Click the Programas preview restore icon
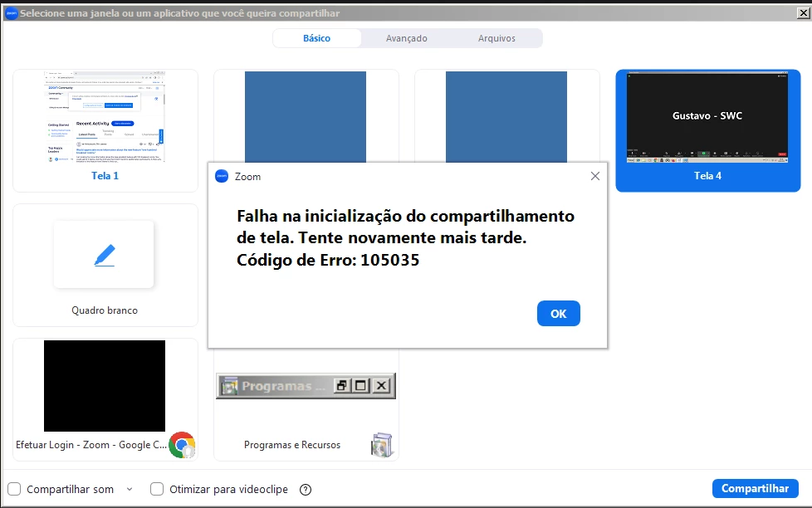The width and height of the screenshot is (812, 508). [342, 385]
